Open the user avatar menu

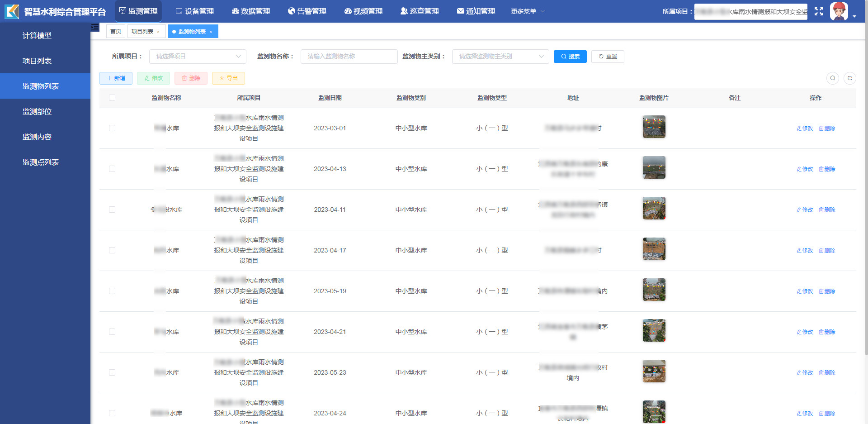tap(840, 11)
